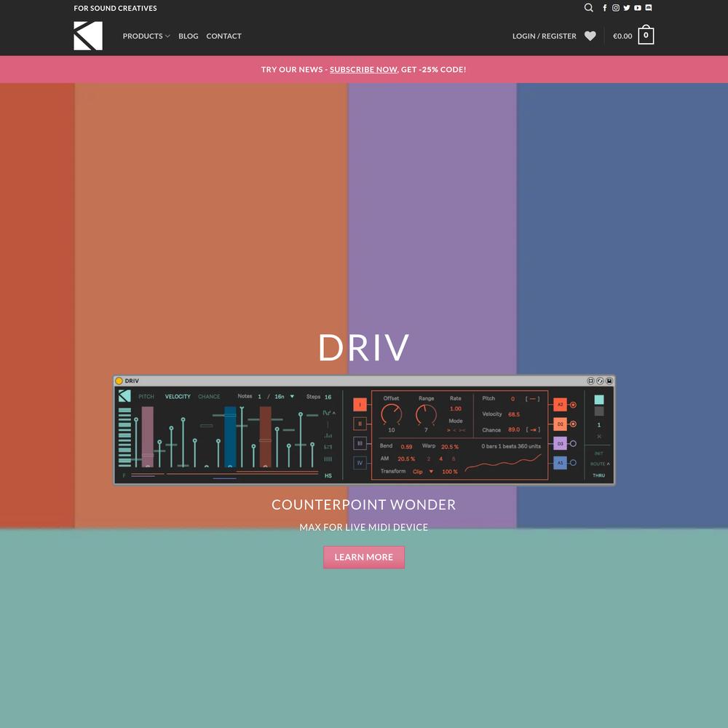
Task: Click the chance bracket arrow icon
Action: click(x=533, y=430)
